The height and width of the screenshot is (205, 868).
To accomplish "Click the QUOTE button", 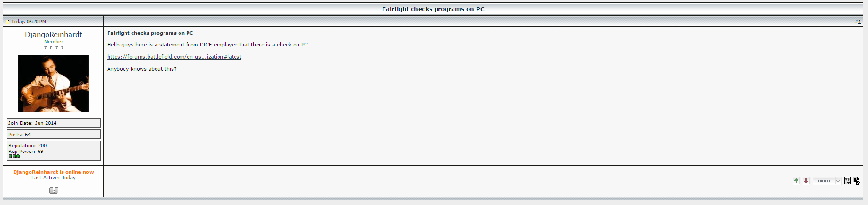I will tap(824, 181).
